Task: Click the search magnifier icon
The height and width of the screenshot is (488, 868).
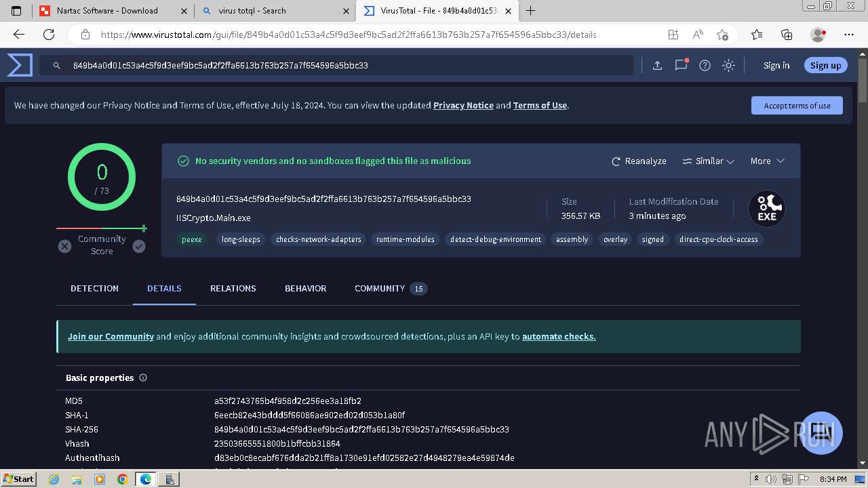Action: pyautogui.click(x=58, y=66)
